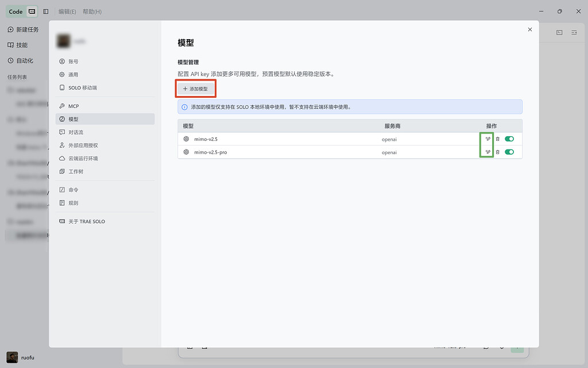Open the 账号 settings section

click(x=105, y=61)
